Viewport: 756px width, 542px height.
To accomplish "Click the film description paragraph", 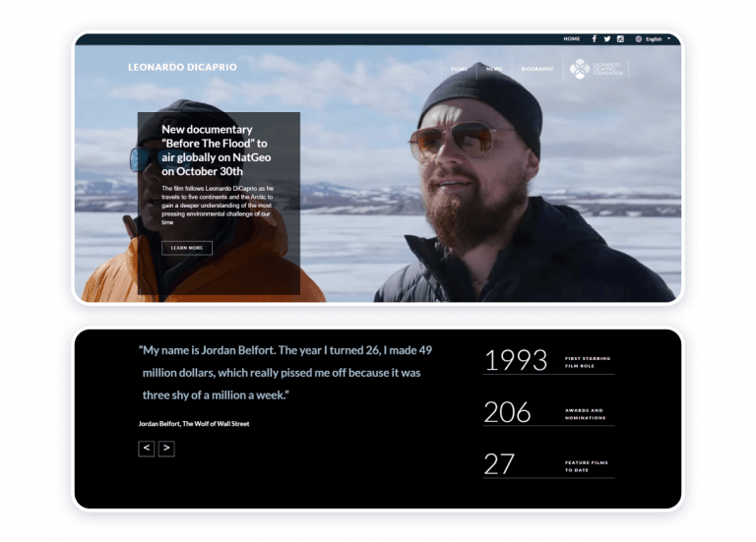I will [x=218, y=206].
